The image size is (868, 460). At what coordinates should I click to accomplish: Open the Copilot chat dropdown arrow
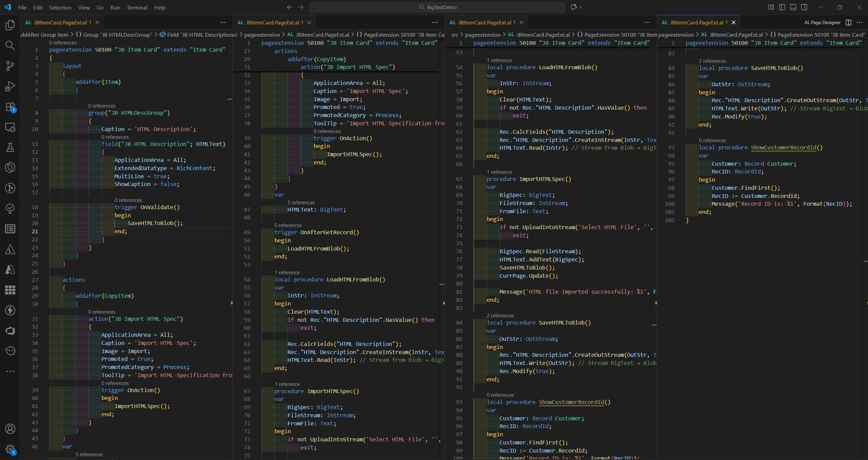coord(580,7)
